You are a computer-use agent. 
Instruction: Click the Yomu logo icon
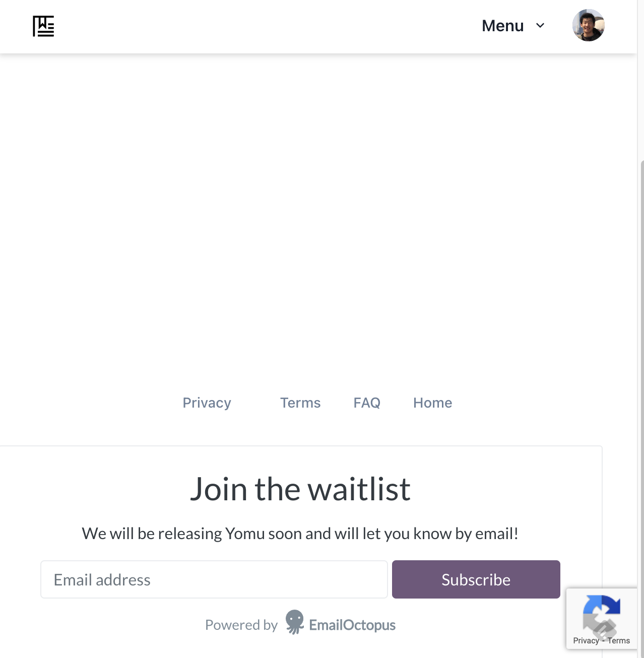click(43, 26)
